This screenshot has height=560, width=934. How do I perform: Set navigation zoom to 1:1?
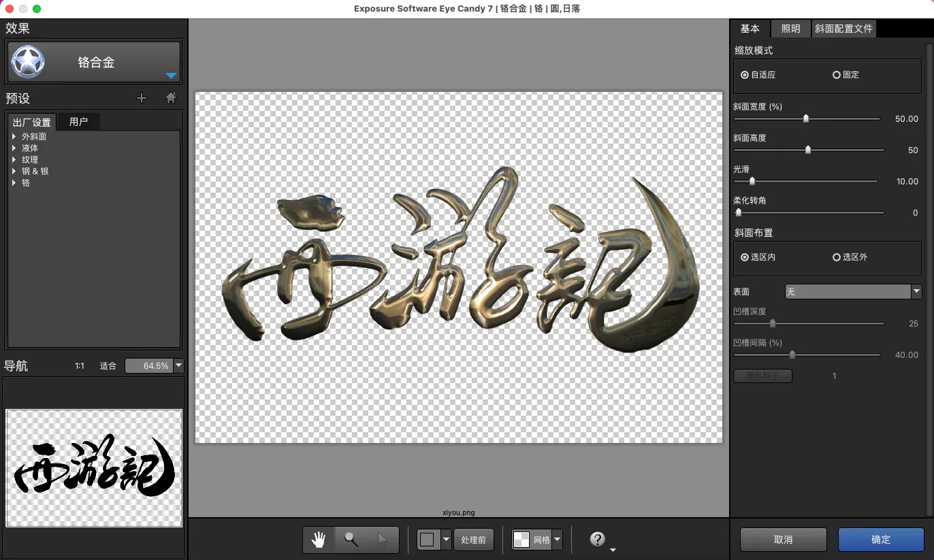coord(80,366)
